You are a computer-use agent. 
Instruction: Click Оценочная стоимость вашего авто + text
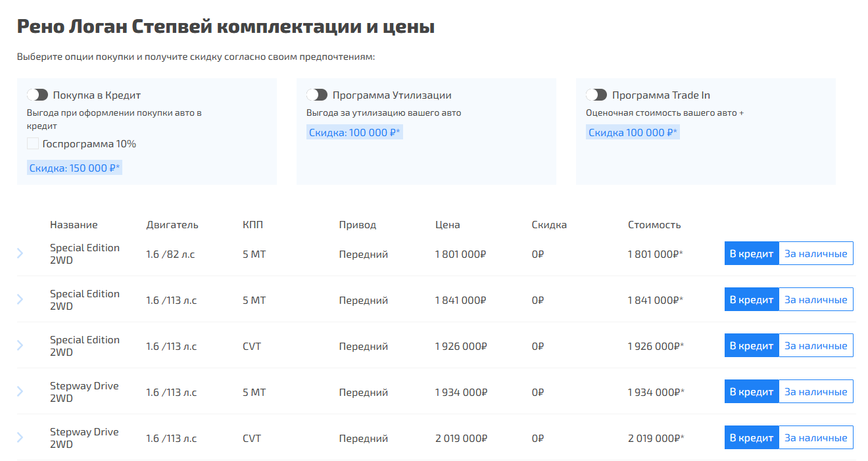[x=665, y=112]
